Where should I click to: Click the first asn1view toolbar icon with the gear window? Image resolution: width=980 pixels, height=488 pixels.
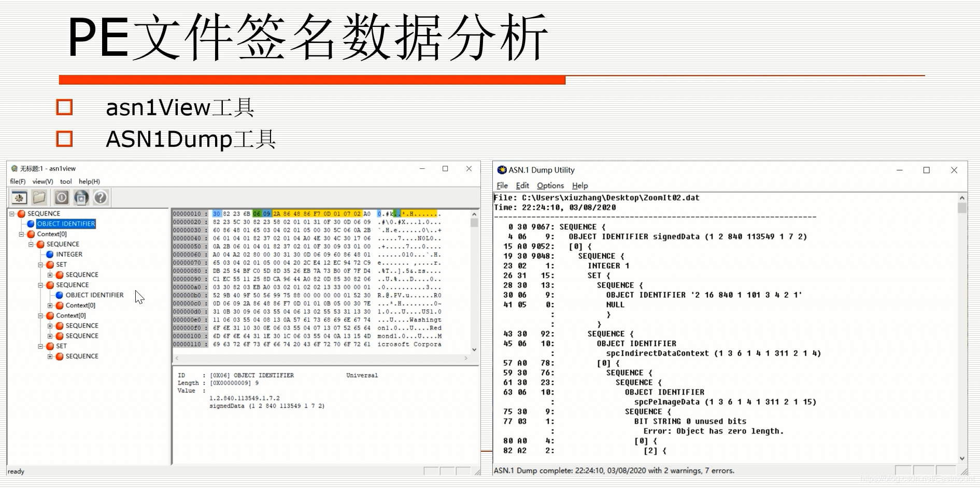(x=19, y=197)
